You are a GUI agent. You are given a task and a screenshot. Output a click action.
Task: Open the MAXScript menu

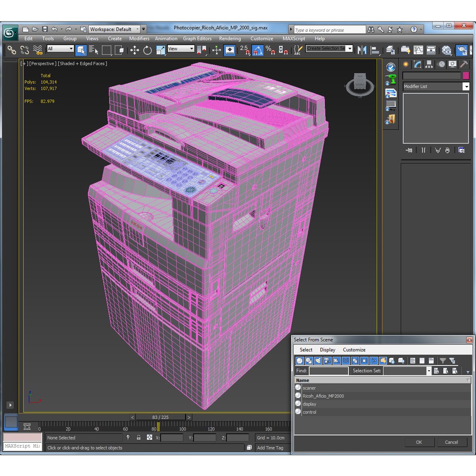tap(294, 38)
